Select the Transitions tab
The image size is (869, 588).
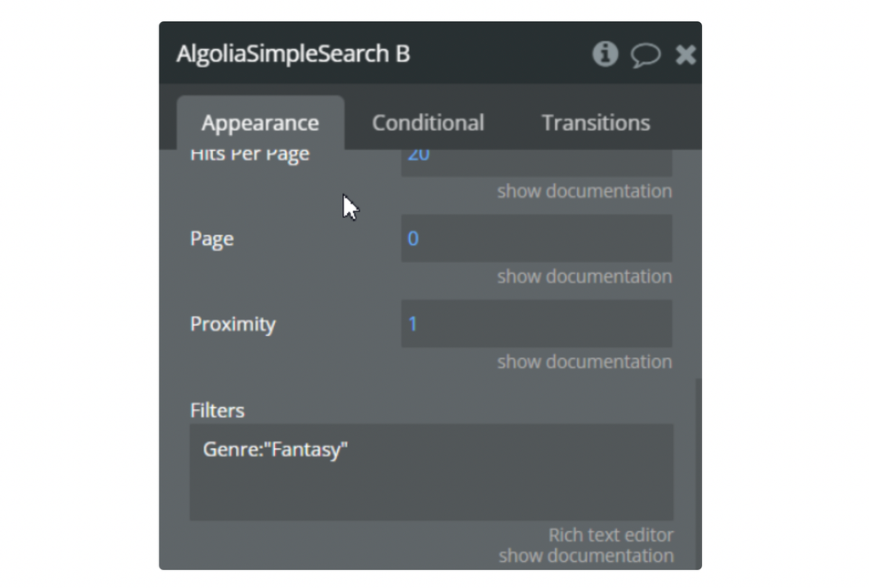pos(596,123)
